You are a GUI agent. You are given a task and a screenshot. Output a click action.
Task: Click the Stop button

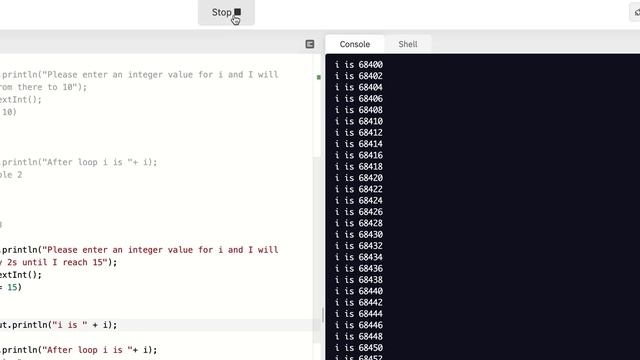[x=226, y=13]
